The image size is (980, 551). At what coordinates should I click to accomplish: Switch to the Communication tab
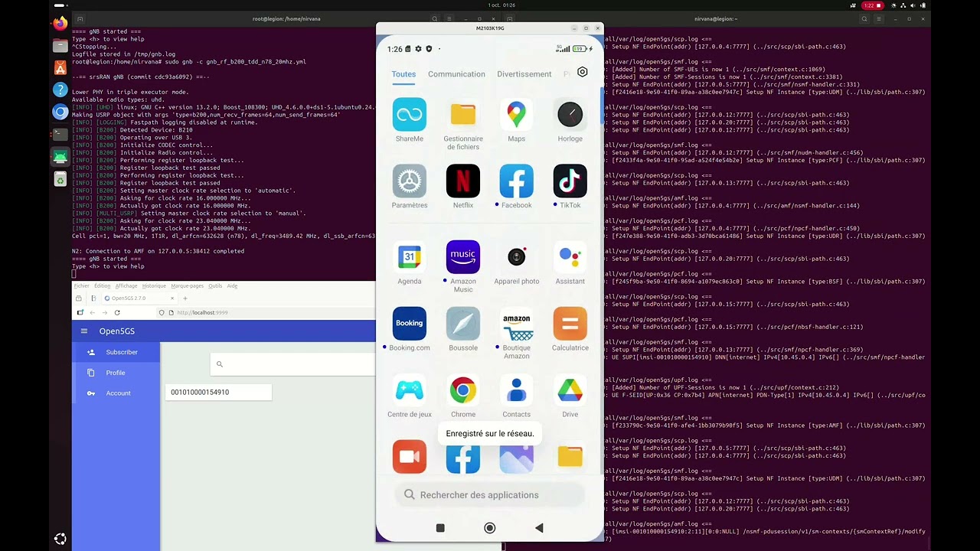pyautogui.click(x=456, y=74)
